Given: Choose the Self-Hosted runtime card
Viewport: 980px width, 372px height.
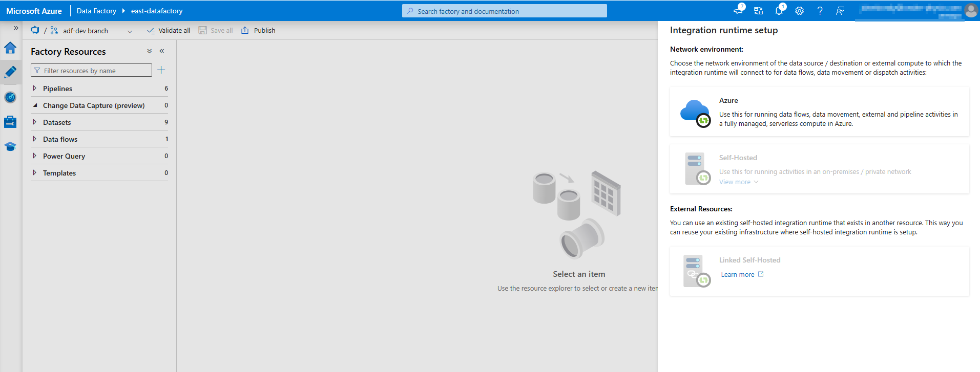Looking at the screenshot, I should click(x=820, y=169).
